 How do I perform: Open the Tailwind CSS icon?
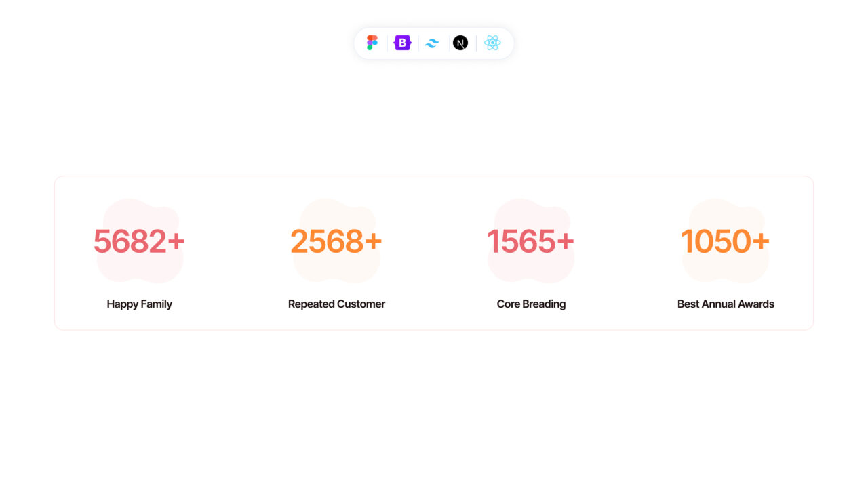tap(432, 43)
